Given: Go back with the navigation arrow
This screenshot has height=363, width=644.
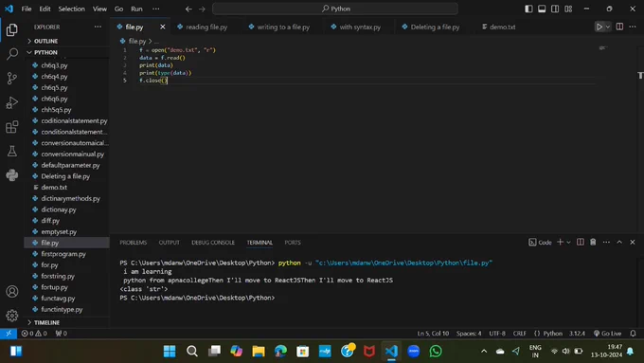Looking at the screenshot, I should click(188, 9).
